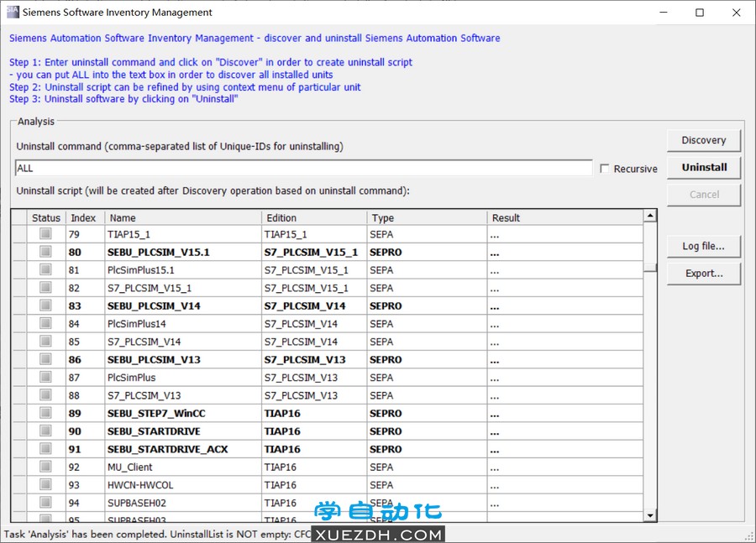Click the SIA application icon in title bar

[x=12, y=12]
